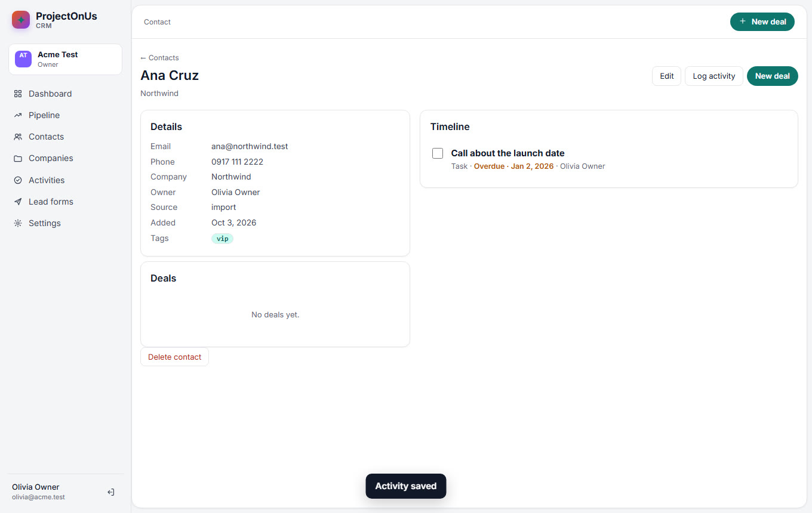Click Edit on Ana Cruz's contact
812x513 pixels.
tap(666, 76)
